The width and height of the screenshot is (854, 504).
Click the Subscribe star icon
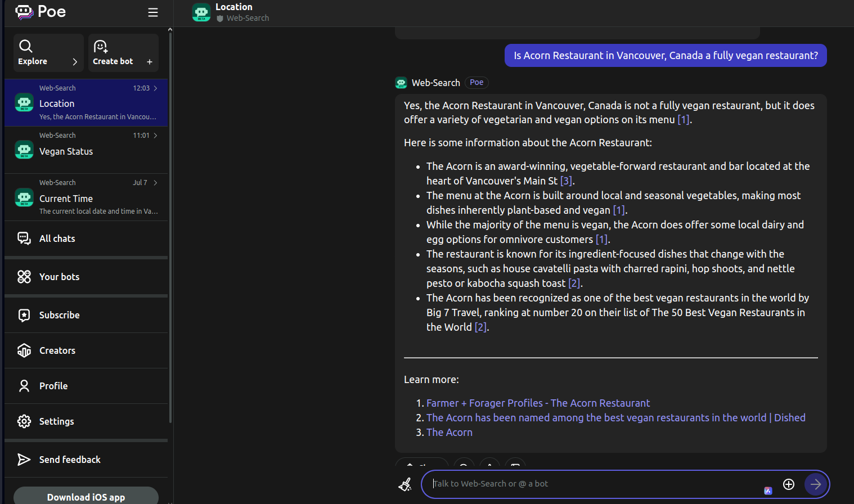pos(24,315)
